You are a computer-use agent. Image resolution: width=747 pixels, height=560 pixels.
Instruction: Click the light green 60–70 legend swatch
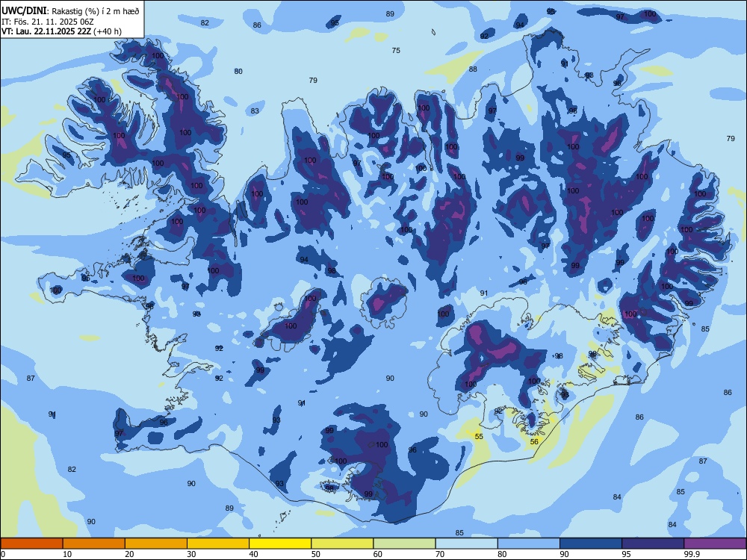tap(404, 544)
